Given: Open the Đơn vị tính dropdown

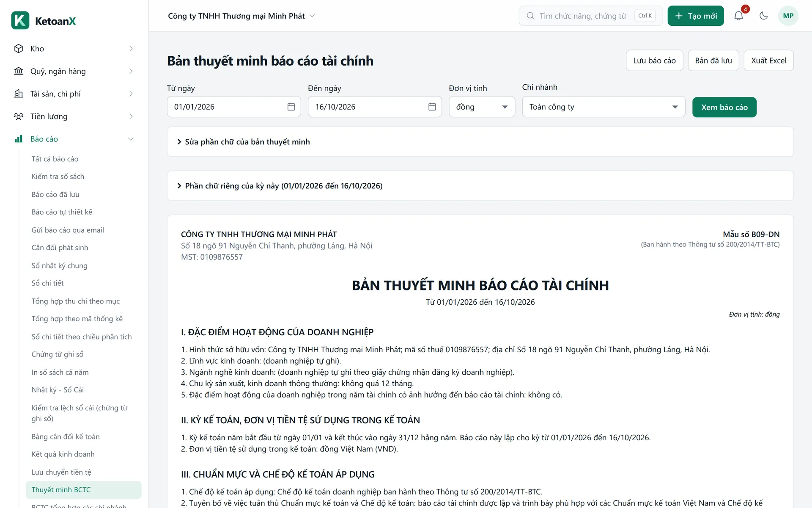Looking at the screenshot, I should point(482,107).
